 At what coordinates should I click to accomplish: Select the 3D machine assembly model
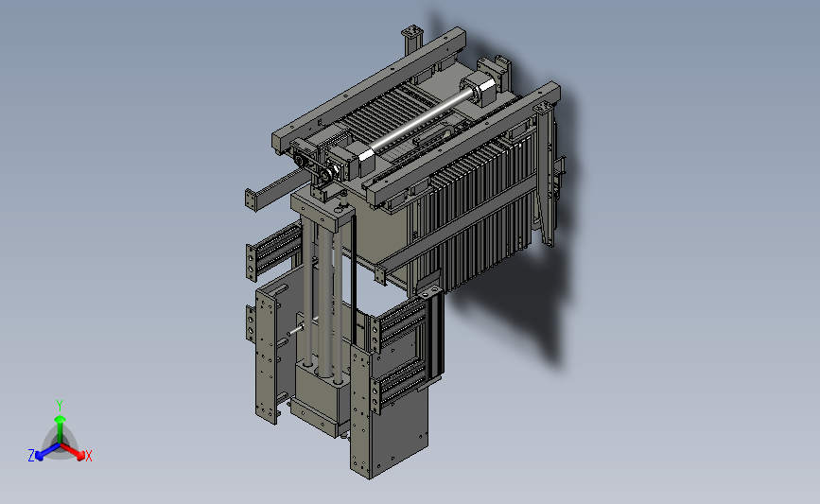coord(406,252)
